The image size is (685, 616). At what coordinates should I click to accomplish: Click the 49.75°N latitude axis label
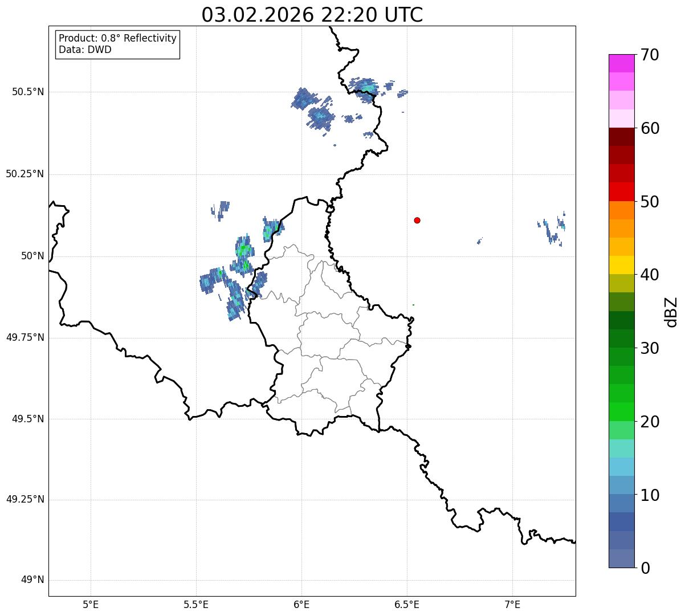(x=25, y=337)
